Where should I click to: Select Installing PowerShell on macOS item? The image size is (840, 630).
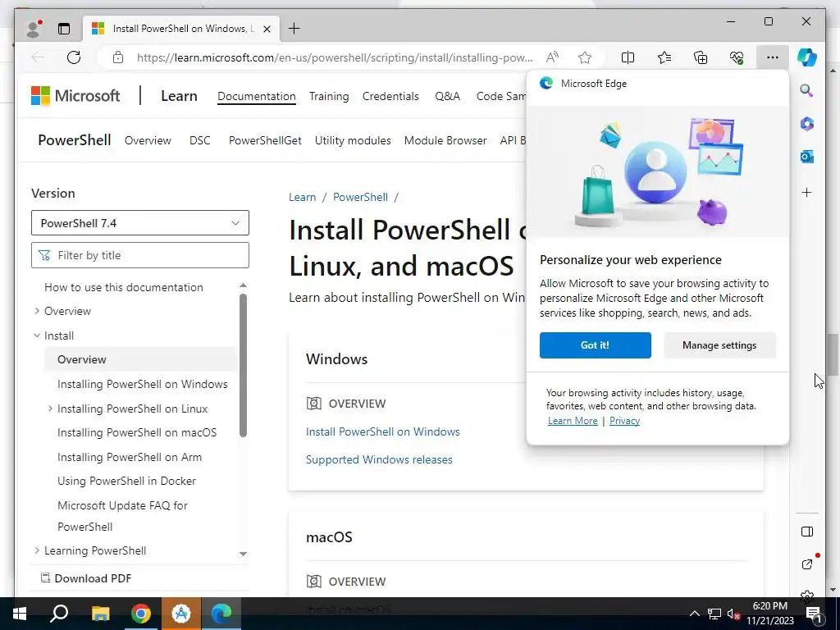coord(137,432)
